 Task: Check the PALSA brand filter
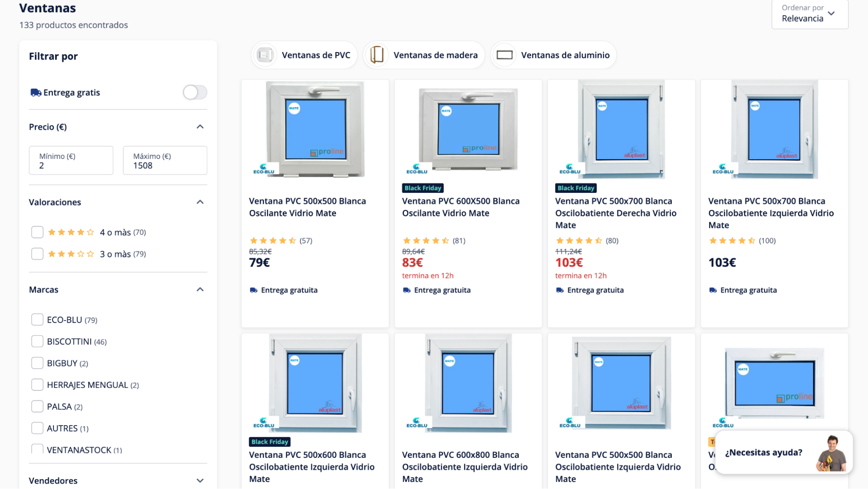(x=37, y=406)
